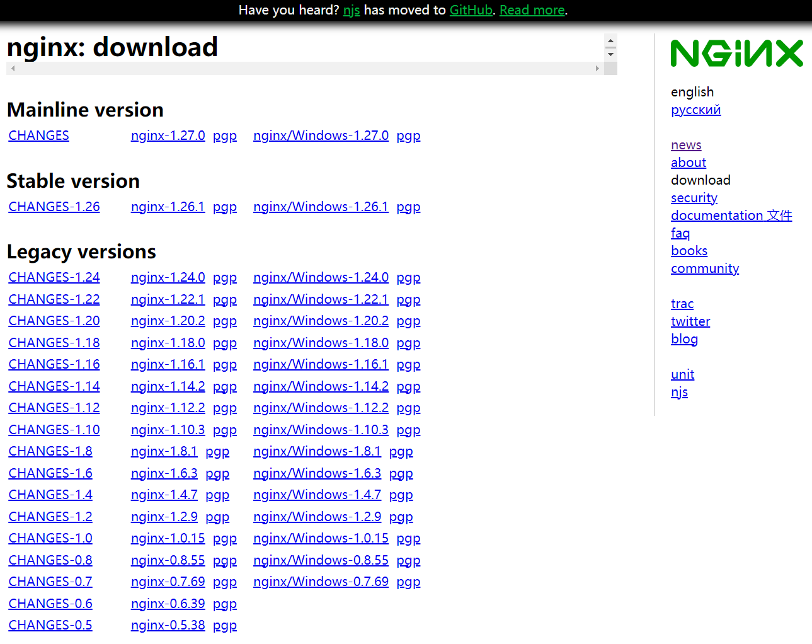The image size is (812, 644).
Task: Download nginx-1.27.0 mainline source
Action: (x=168, y=135)
